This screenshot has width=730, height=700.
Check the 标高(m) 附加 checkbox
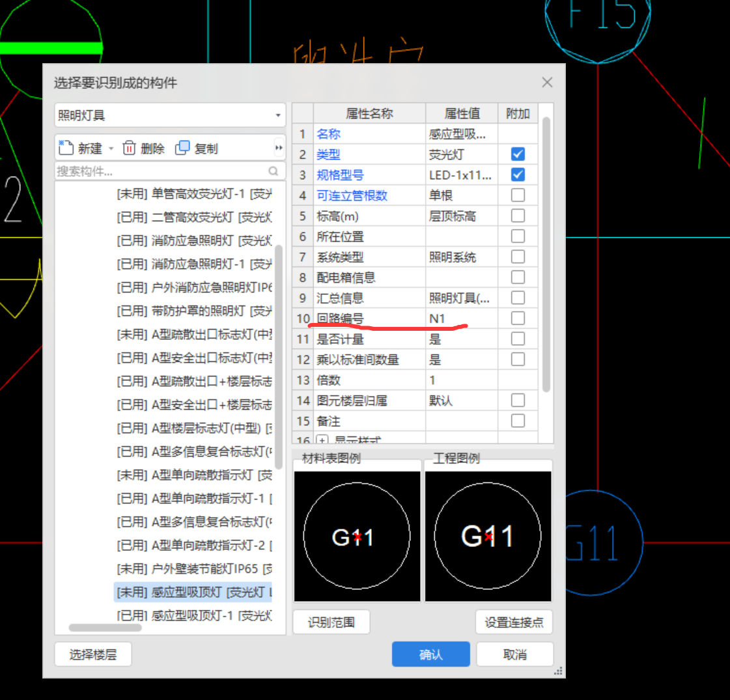pyautogui.click(x=518, y=216)
